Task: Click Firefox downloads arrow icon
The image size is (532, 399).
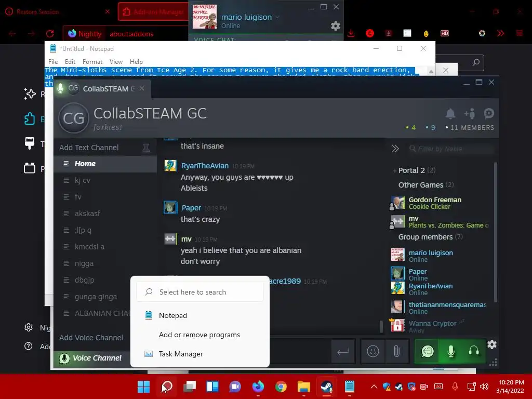Action: 351,33
